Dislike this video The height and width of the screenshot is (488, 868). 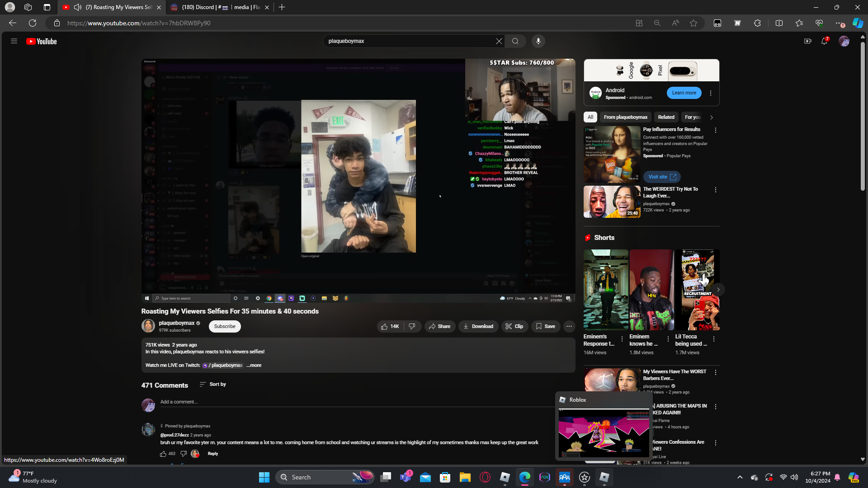[412, 326]
